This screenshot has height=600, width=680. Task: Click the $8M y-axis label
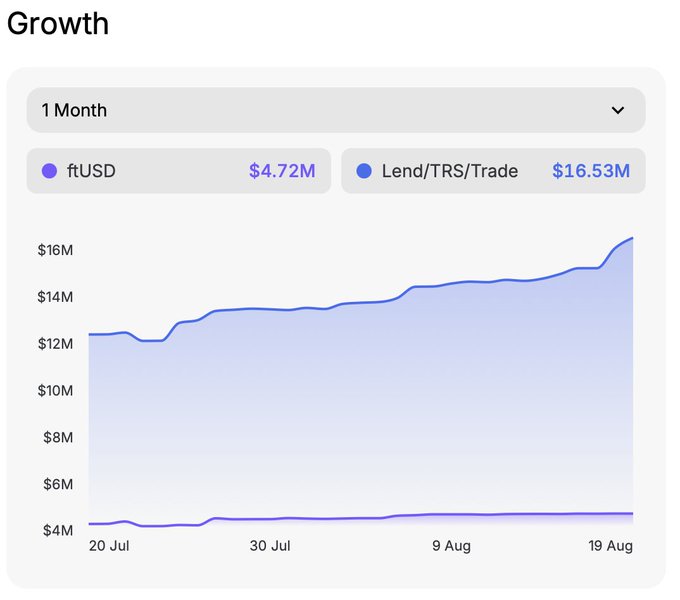pos(58,437)
